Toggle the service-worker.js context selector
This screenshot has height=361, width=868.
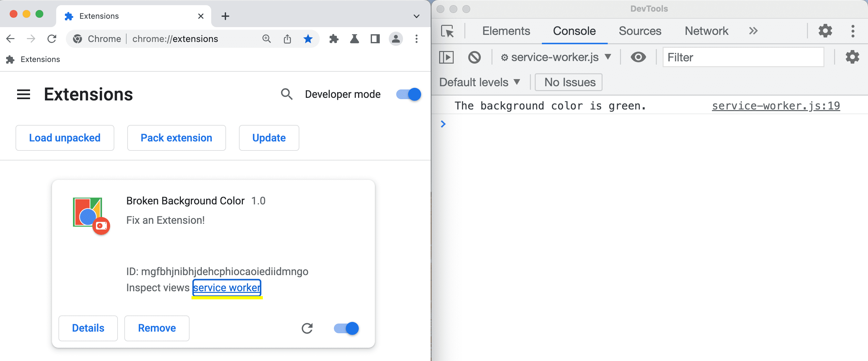pyautogui.click(x=556, y=57)
